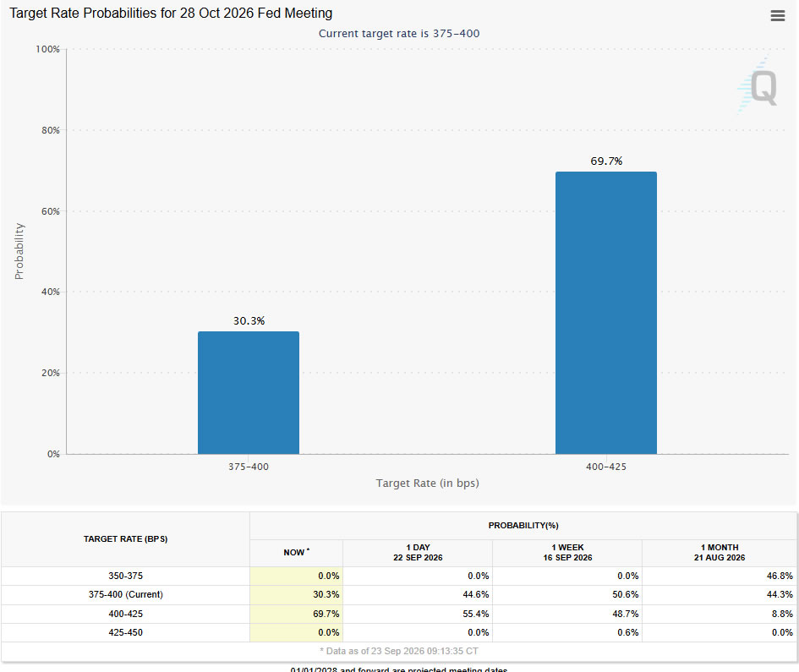Click the 375-400 probability bar
Screen dimensions: 799x672
tap(249, 392)
